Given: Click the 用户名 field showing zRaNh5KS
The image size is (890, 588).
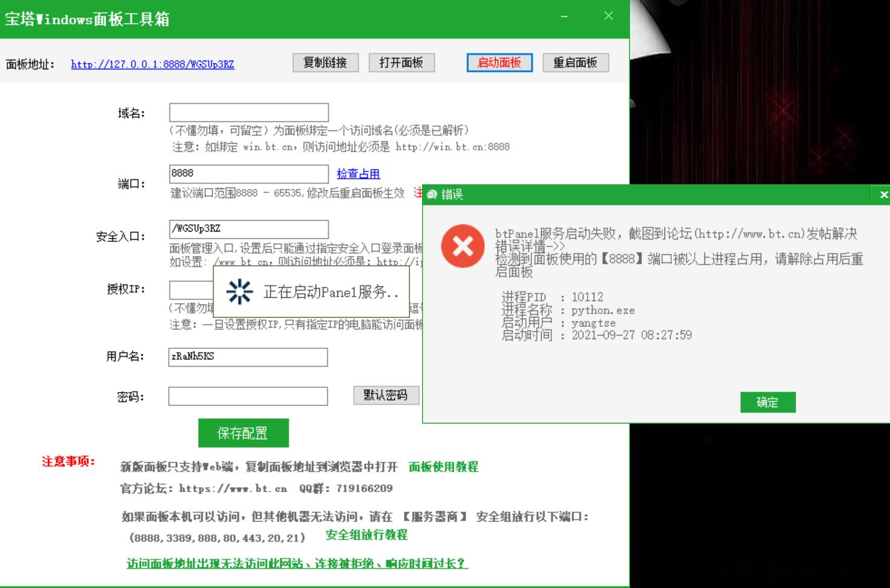Looking at the screenshot, I should coord(248,357).
